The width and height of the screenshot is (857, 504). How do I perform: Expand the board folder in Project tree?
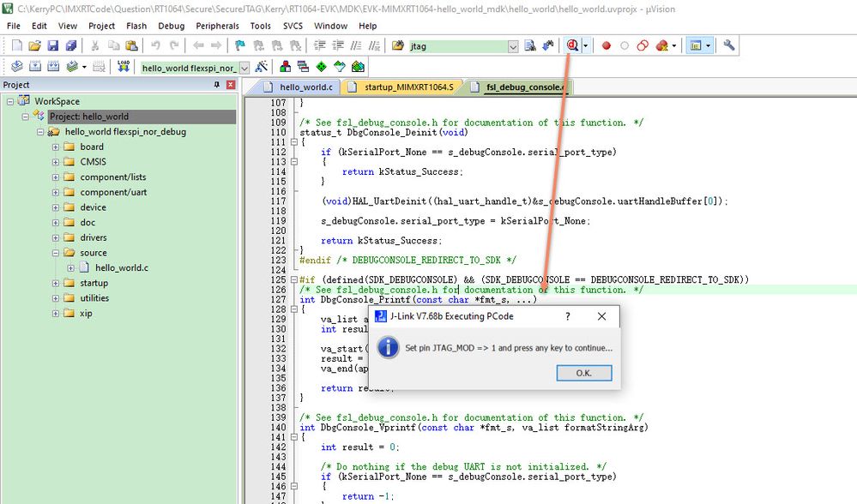point(56,147)
